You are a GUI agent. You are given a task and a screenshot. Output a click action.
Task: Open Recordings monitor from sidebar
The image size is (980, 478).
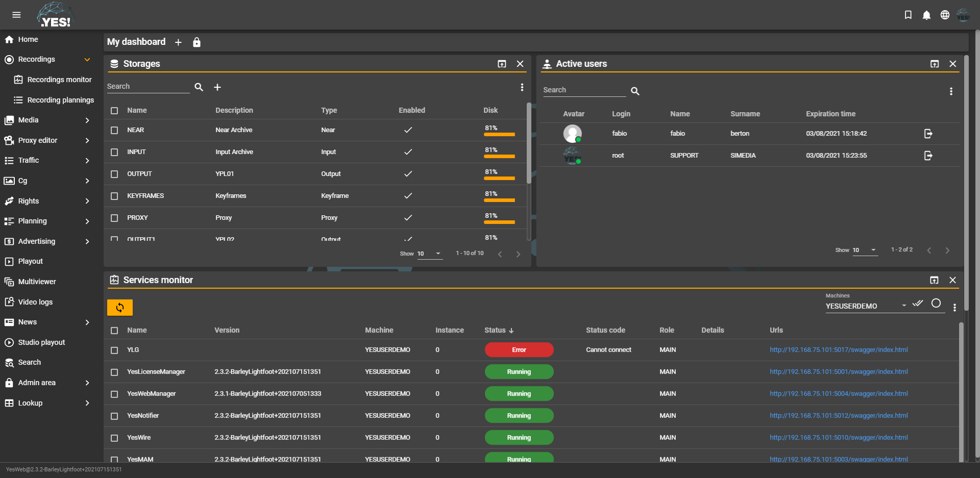59,80
